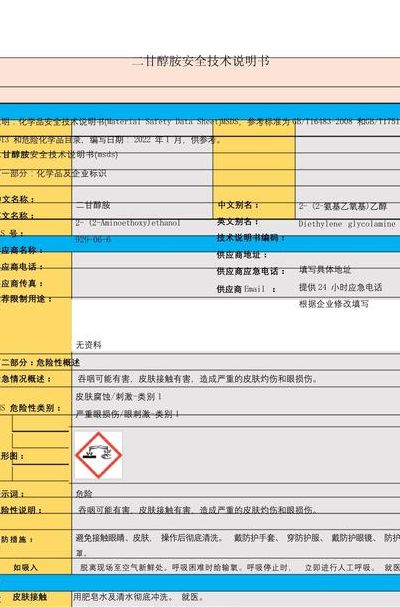Image resolution: width=400 pixels, height=607 pixels.
Task: Click the signal word 危险
Action: click(84, 494)
